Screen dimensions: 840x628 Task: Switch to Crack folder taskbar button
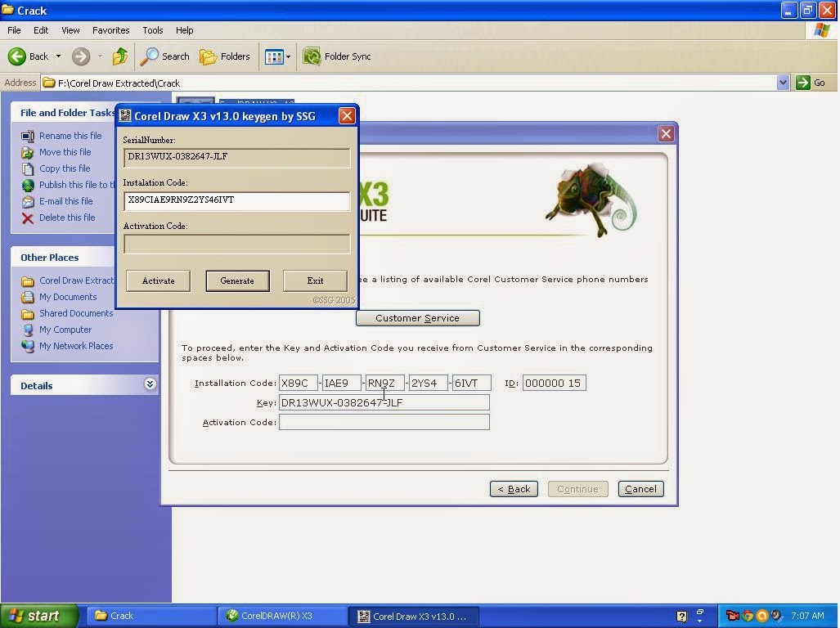click(x=151, y=617)
